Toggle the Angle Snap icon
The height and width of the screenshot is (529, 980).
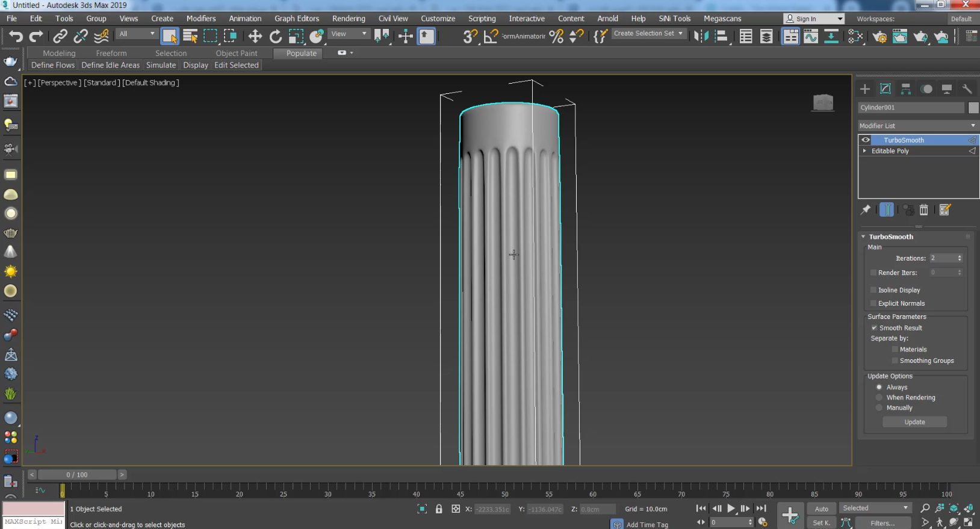tap(491, 37)
